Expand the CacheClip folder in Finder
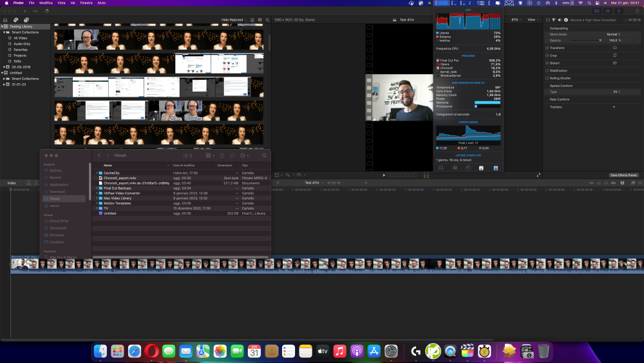 [x=97, y=173]
